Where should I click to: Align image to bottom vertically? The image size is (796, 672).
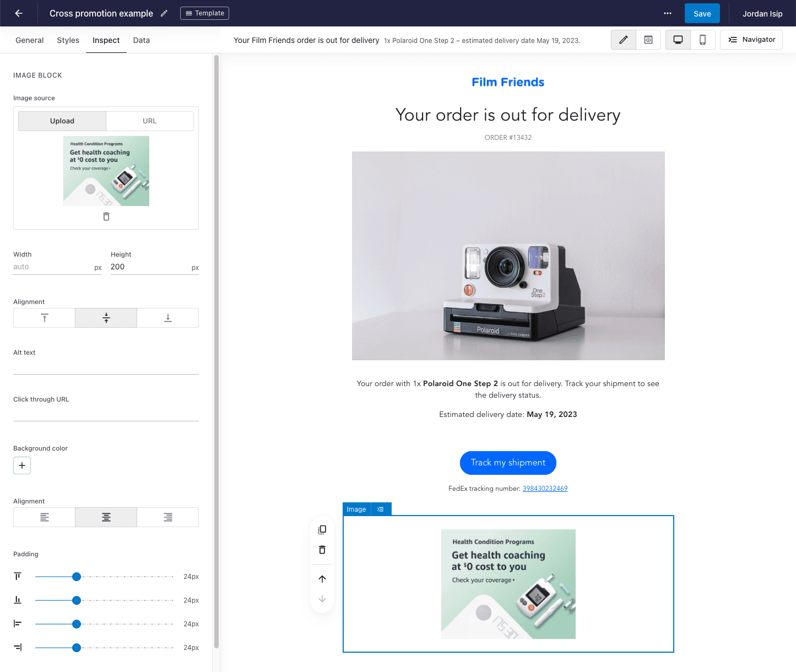tap(168, 318)
